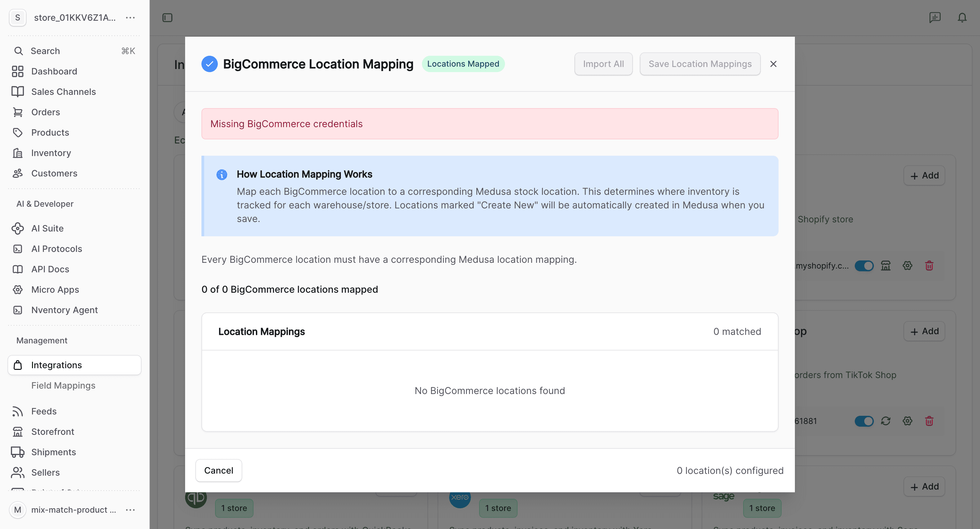Viewport: 980px width, 529px height.
Task: Open Inventory in sidebar
Action: tap(75, 153)
